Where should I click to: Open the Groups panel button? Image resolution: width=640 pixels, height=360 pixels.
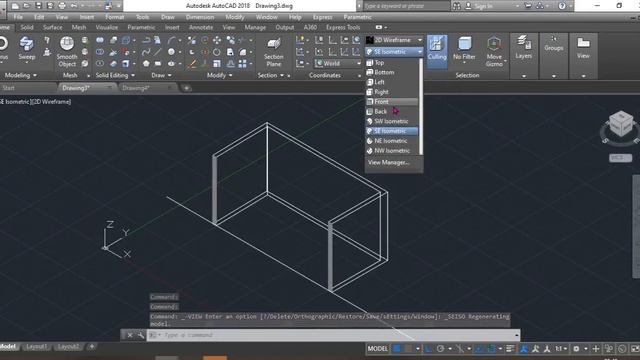coord(553,44)
